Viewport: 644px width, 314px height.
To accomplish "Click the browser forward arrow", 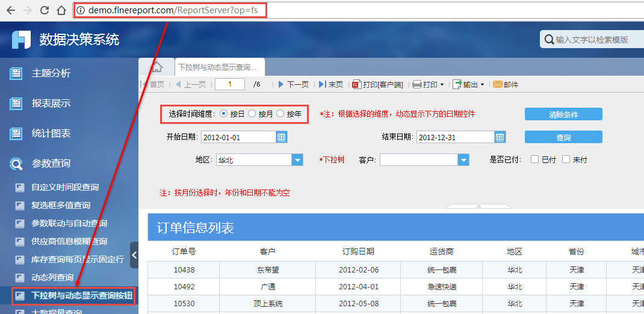I will tap(28, 10).
